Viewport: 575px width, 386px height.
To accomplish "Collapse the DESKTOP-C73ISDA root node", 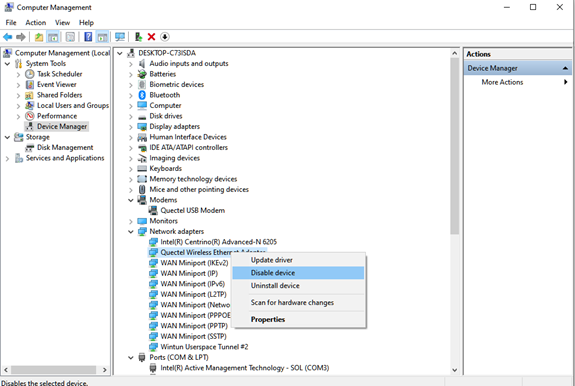I will click(x=120, y=54).
